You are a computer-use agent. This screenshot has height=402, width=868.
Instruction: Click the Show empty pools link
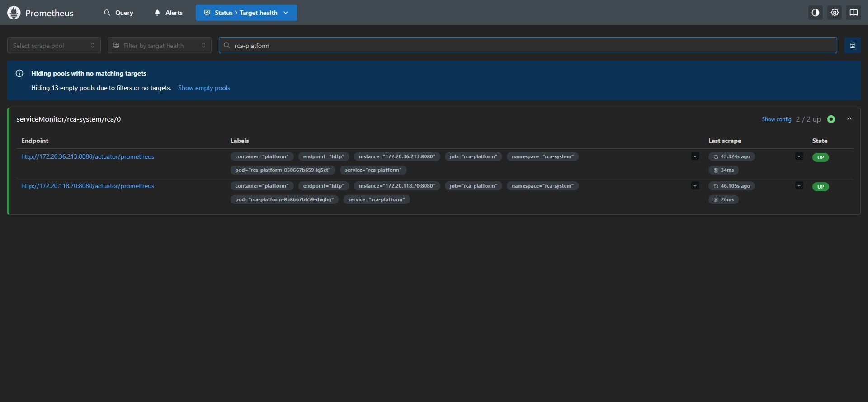tap(204, 88)
